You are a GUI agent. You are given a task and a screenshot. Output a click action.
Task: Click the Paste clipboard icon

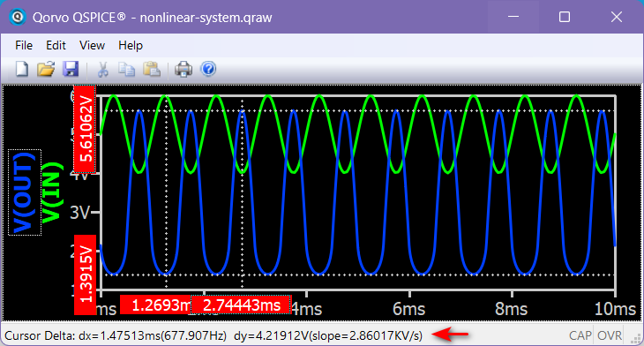pyautogui.click(x=152, y=69)
